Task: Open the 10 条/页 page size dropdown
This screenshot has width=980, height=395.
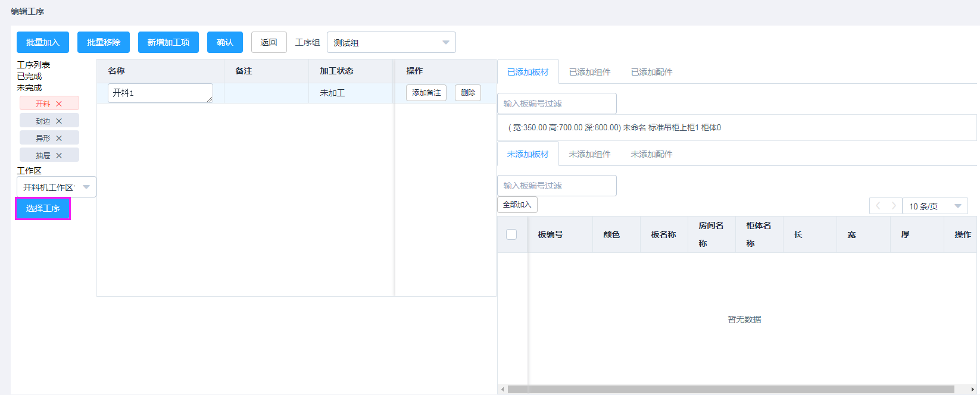Action: click(935, 206)
